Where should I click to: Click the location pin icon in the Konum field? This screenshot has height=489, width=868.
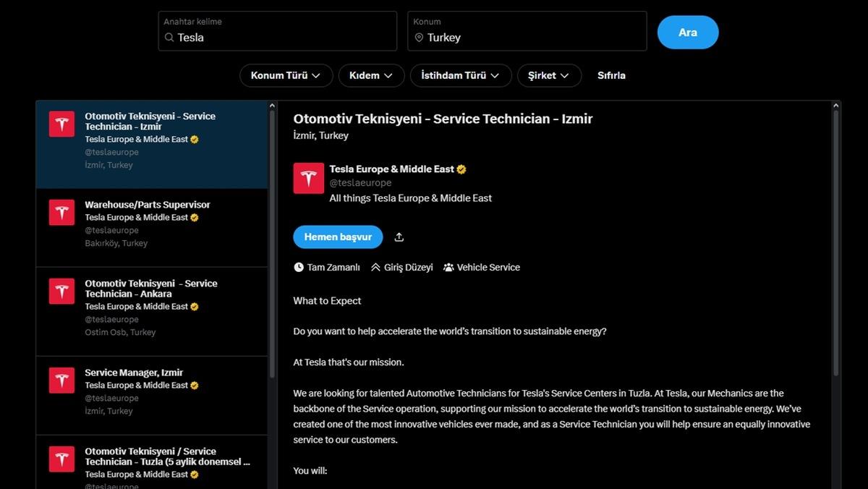420,37
